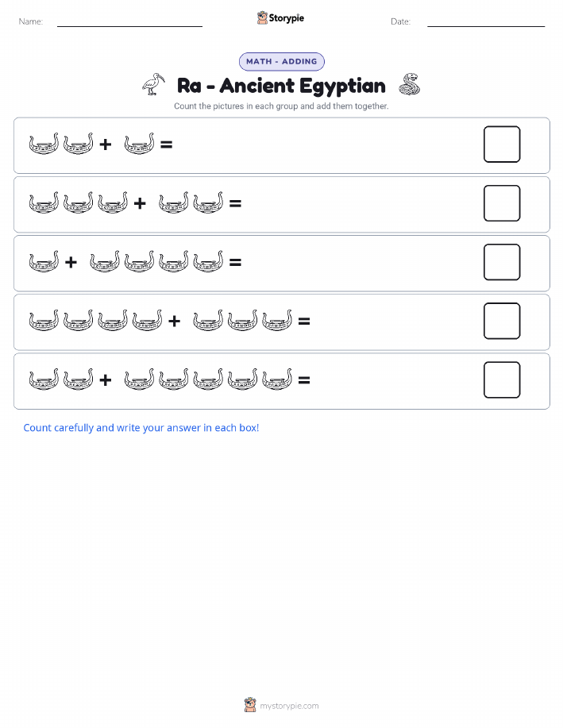
Task: Select the answer box in second row
Action: 502,203
